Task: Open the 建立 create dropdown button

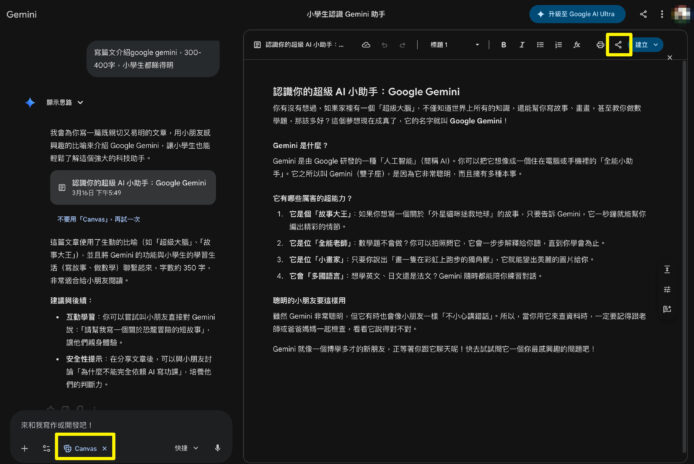Action: coord(647,45)
